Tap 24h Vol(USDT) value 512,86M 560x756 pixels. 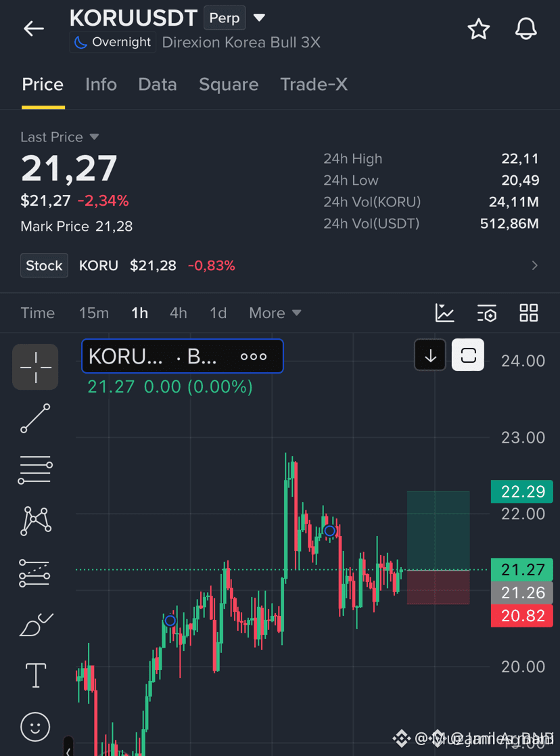click(509, 223)
